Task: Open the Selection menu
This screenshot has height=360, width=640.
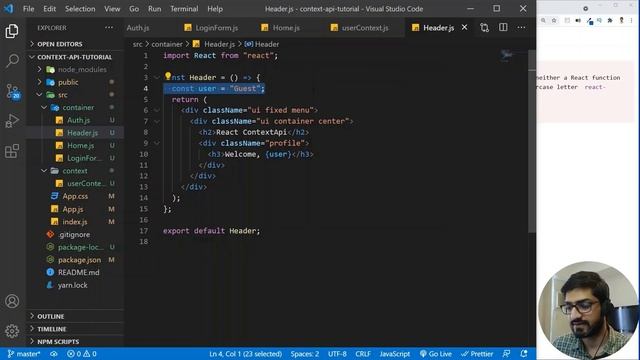Action: [x=80, y=9]
